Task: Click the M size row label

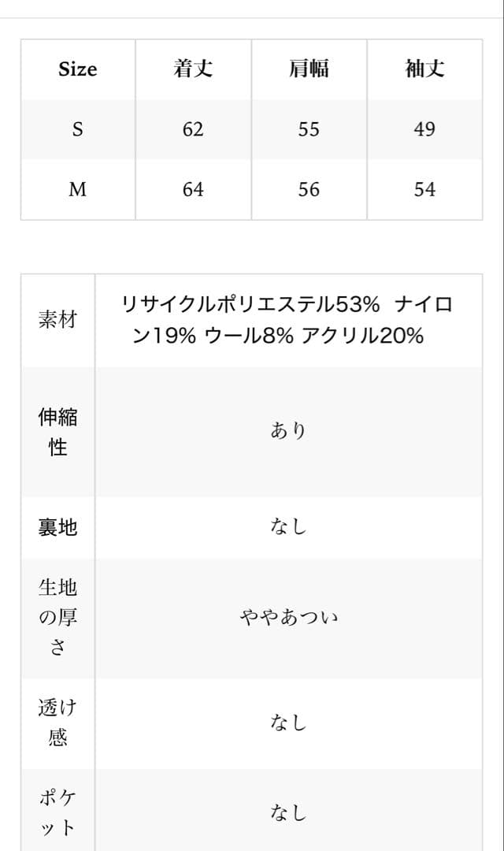Action: 77,190
